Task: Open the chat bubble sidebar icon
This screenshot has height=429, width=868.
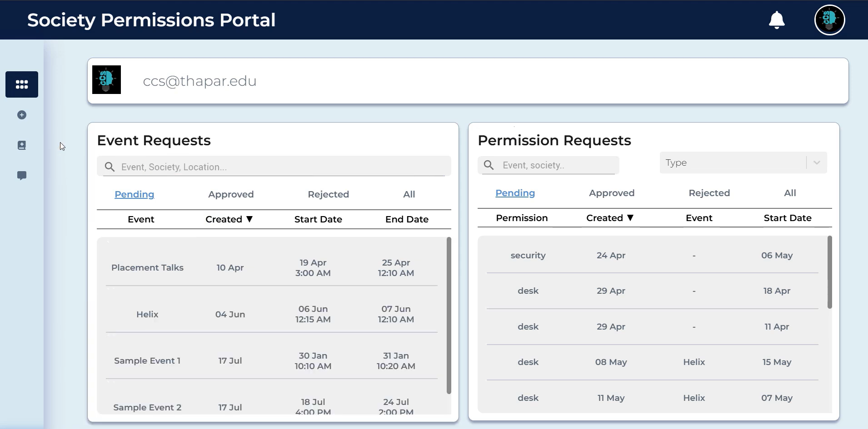Action: (x=22, y=175)
